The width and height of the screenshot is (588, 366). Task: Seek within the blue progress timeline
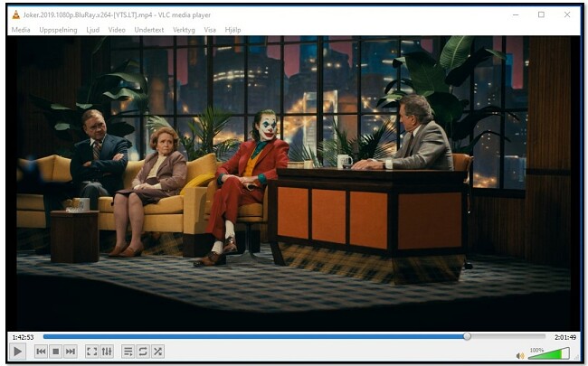pos(294,336)
